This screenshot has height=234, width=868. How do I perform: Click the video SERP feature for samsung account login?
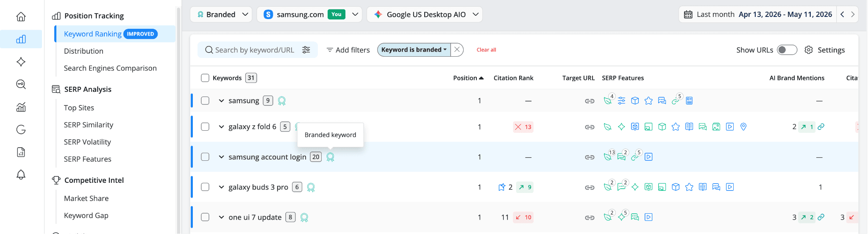(x=648, y=157)
